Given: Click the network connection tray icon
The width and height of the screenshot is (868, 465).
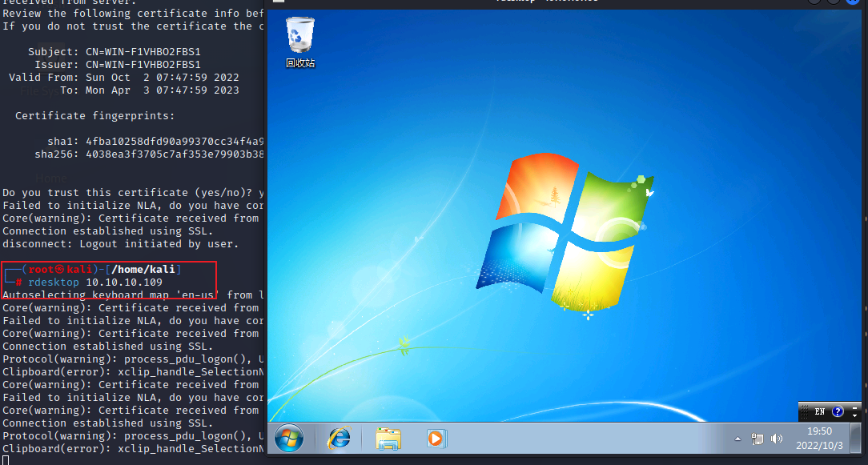Looking at the screenshot, I should click(757, 439).
